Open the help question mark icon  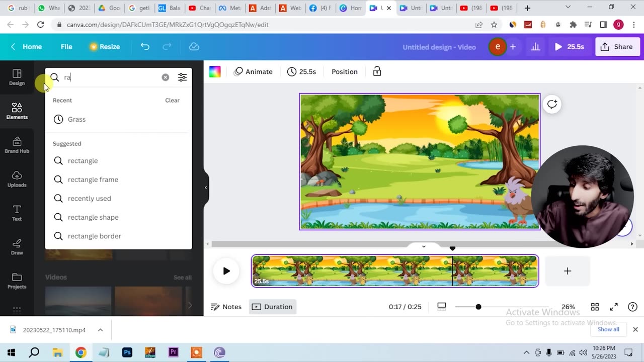633,307
